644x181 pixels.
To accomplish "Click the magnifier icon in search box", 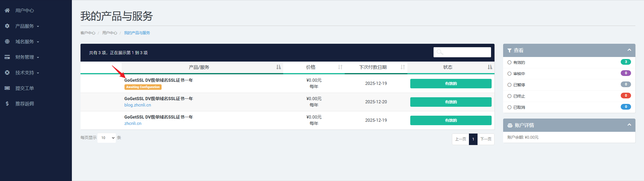I will (x=440, y=52).
